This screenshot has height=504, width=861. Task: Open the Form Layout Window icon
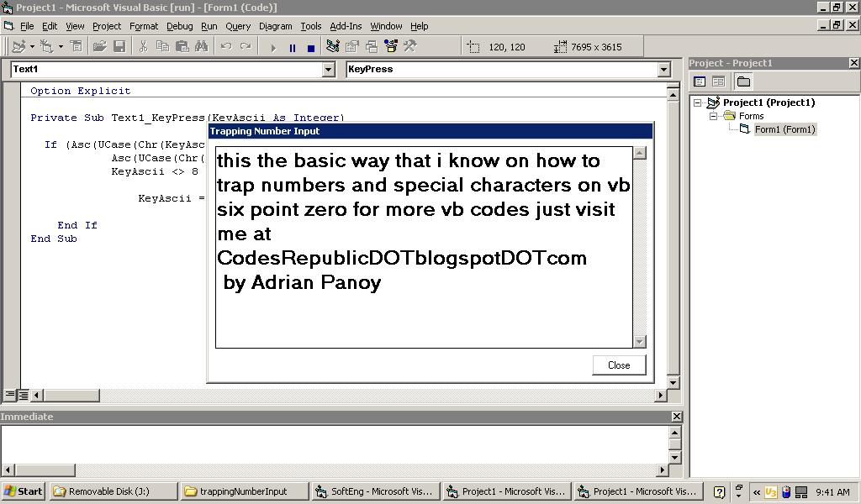pos(372,46)
